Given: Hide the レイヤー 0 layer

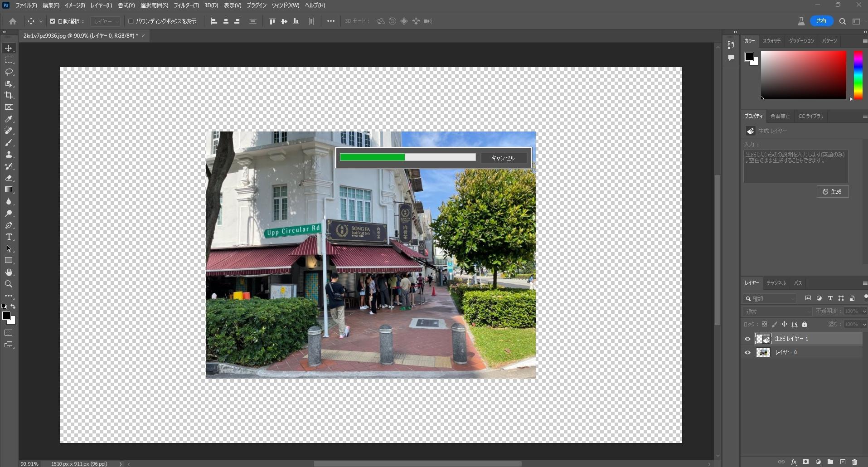Looking at the screenshot, I should 747,352.
